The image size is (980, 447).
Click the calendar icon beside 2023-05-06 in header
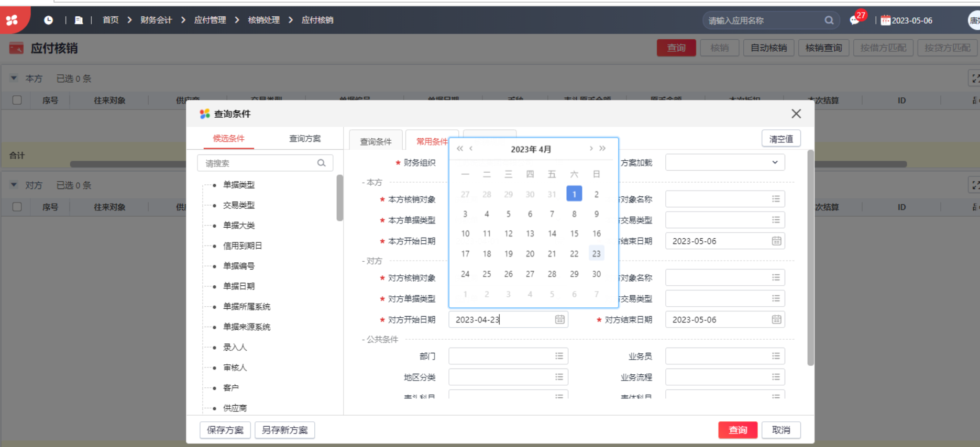tap(885, 20)
